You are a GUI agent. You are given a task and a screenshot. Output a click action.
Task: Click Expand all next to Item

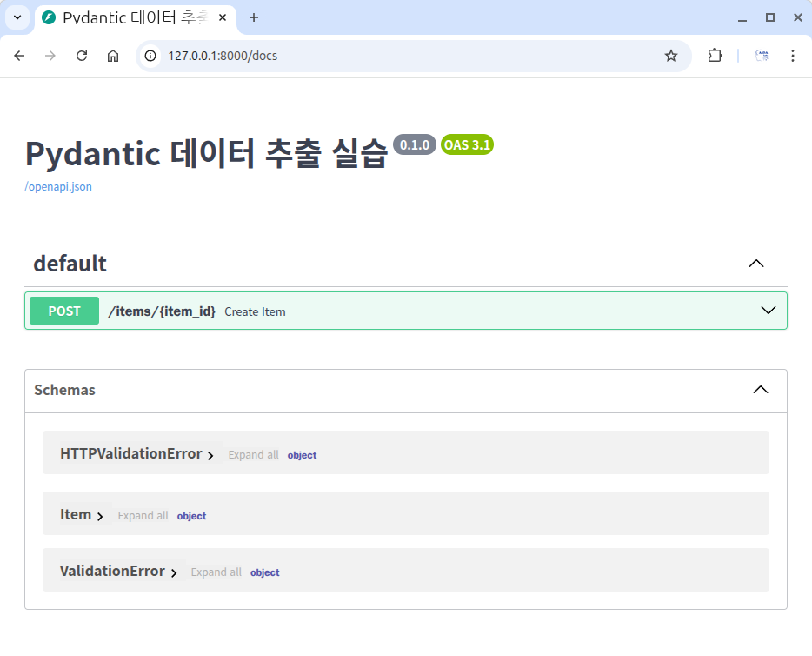pyautogui.click(x=143, y=516)
